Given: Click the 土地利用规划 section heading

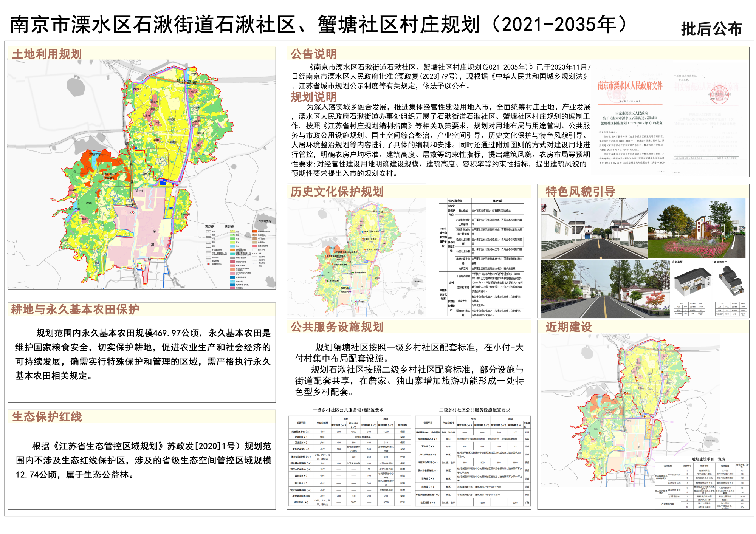Looking at the screenshot, I should click(x=47, y=54).
